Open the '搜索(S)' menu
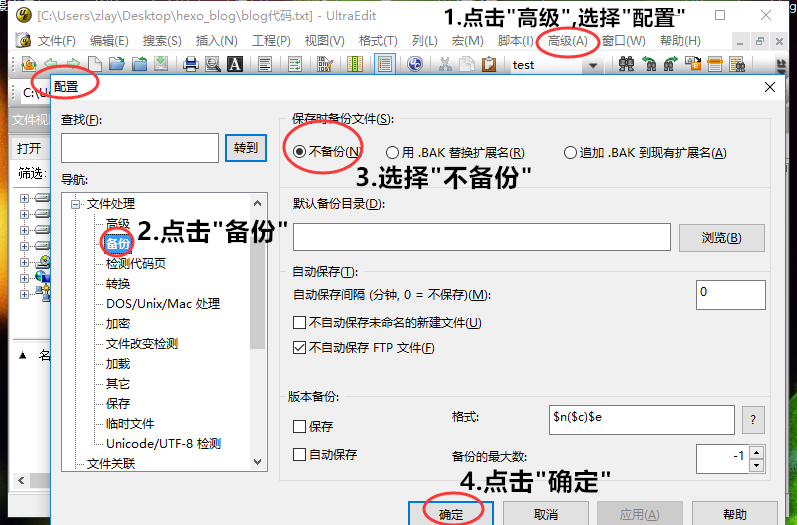The image size is (797, 525). [x=162, y=41]
